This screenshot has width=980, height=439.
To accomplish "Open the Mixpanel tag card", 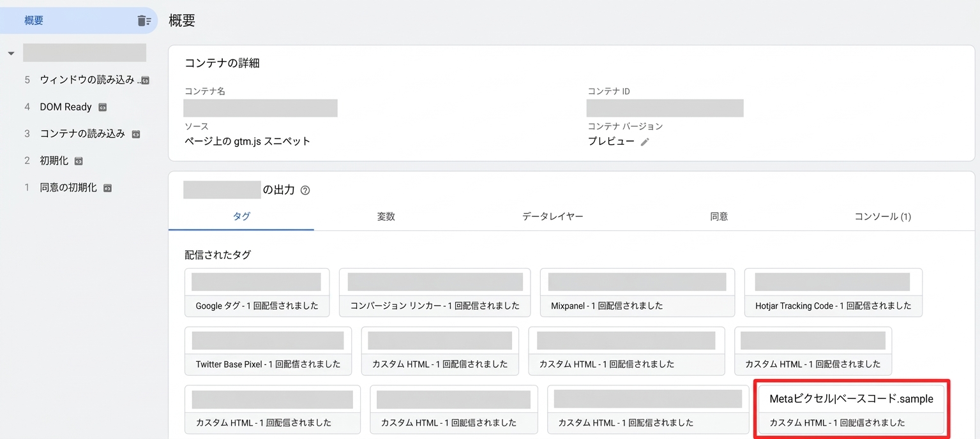I will click(x=637, y=292).
